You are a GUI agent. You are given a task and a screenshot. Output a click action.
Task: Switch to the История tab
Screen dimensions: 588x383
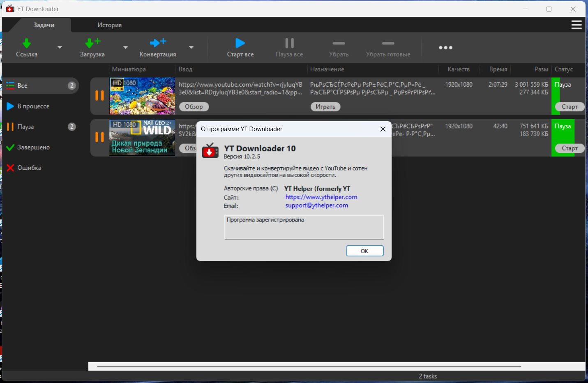point(109,25)
